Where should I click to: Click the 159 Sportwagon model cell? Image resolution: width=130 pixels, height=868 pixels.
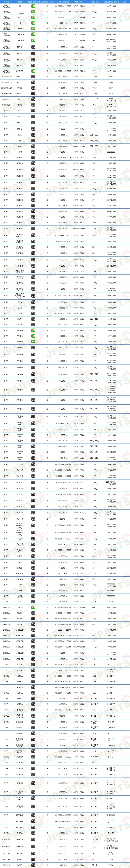[20, 12]
